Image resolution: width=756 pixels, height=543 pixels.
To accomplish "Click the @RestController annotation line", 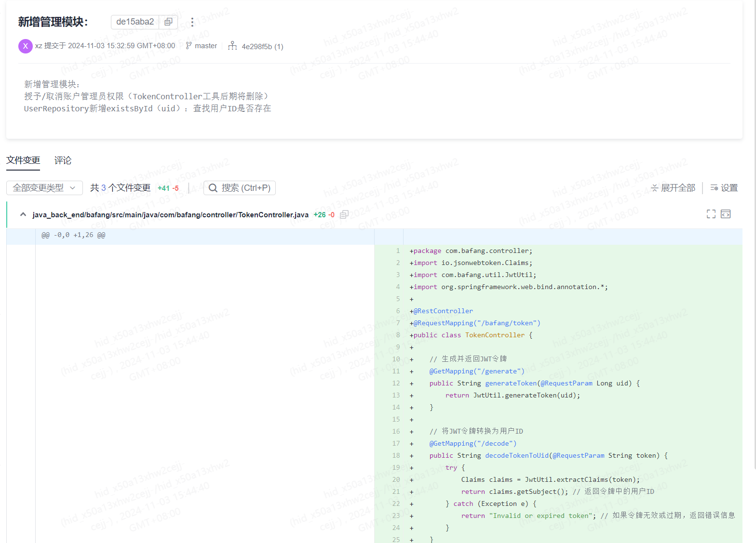I will pyautogui.click(x=441, y=311).
